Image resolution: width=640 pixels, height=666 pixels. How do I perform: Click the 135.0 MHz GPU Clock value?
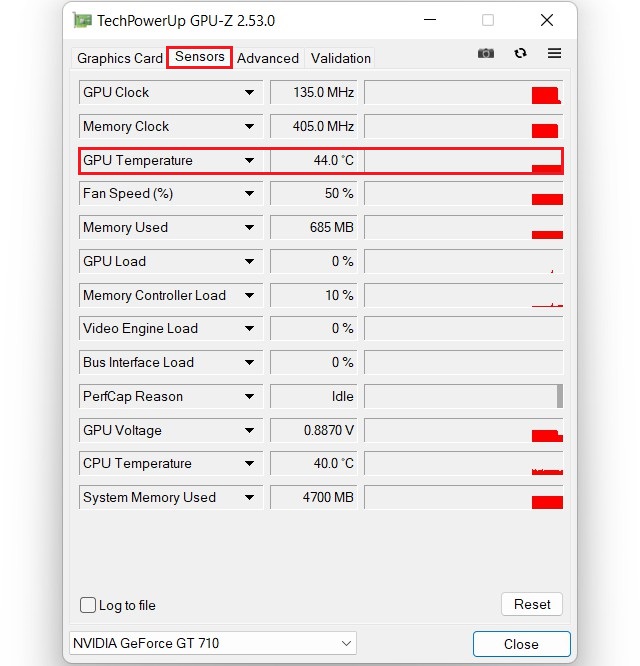click(314, 92)
